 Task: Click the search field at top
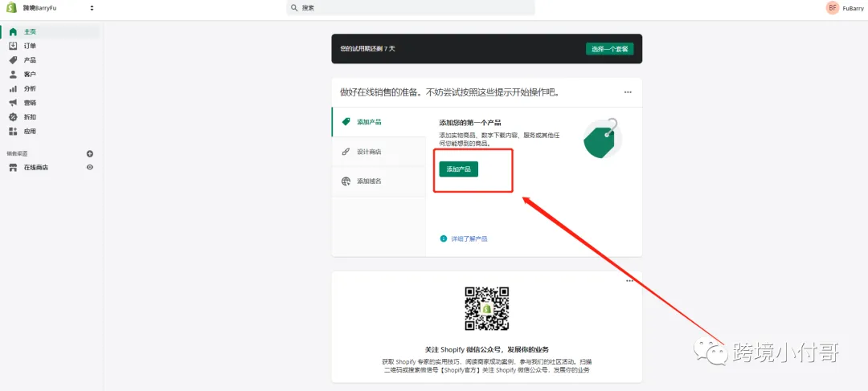(411, 8)
